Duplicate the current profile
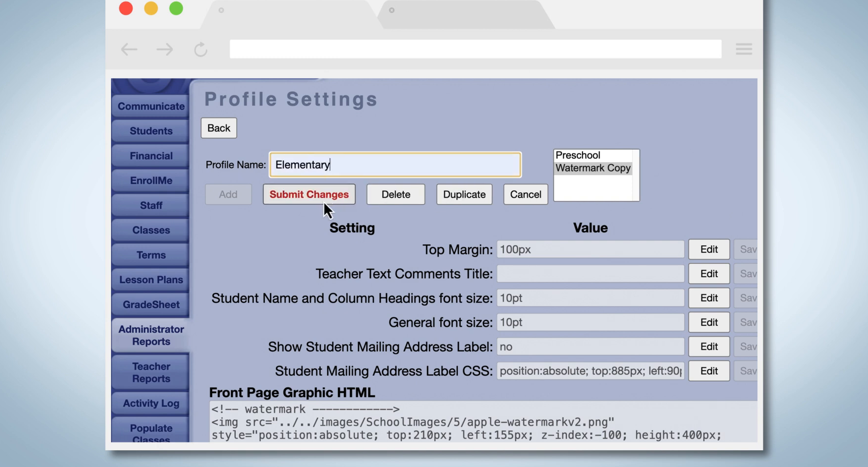The height and width of the screenshot is (467, 868). pos(464,194)
